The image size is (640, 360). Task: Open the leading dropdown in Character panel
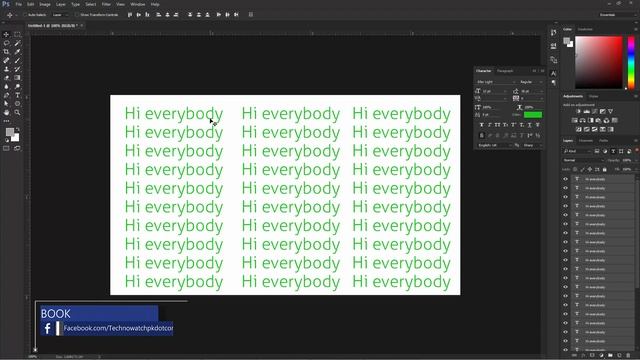point(531,91)
